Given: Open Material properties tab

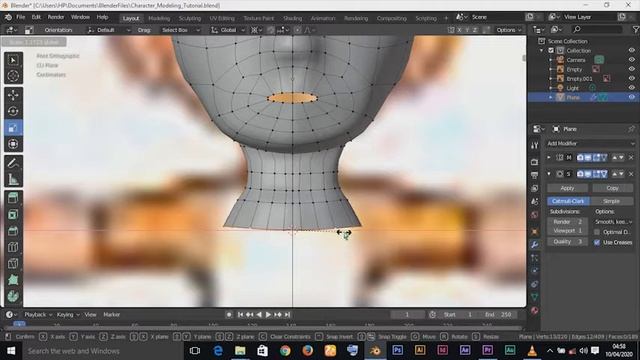Looking at the screenshot, I should 535,311.
